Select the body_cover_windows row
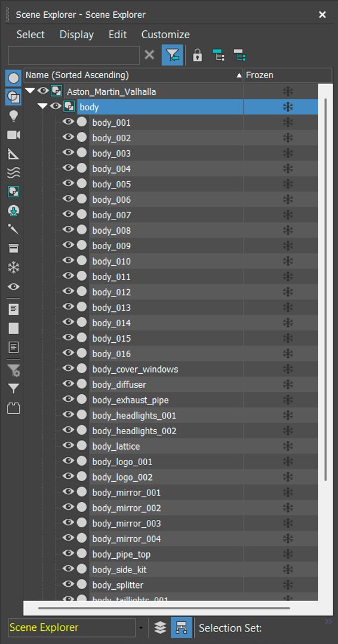The height and width of the screenshot is (644, 338). 204,369
